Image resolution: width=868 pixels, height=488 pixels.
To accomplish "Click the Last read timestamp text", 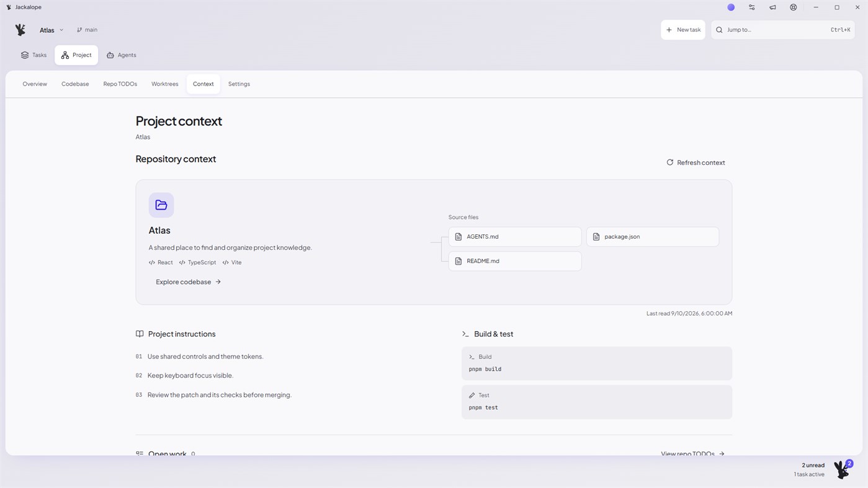I will tap(689, 313).
